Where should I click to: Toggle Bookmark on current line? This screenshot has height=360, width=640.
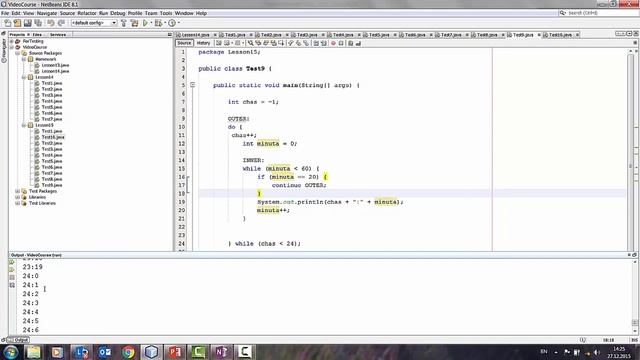click(306, 43)
